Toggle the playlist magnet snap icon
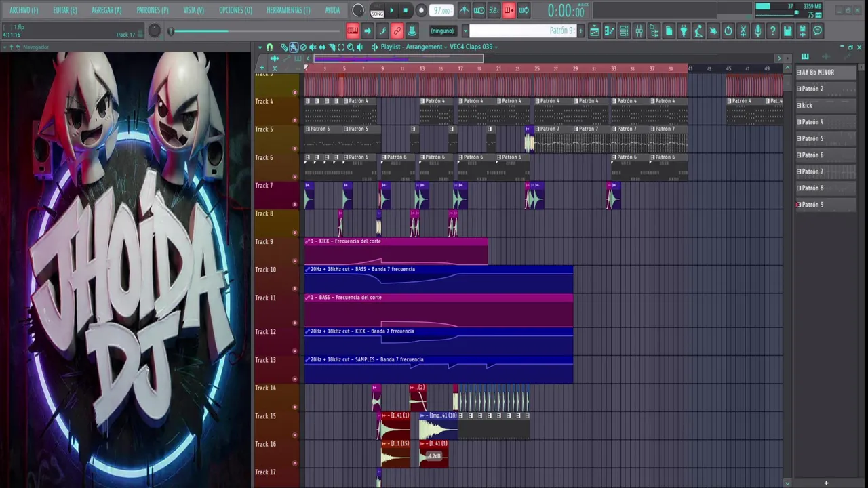The width and height of the screenshot is (868, 488). (x=269, y=47)
